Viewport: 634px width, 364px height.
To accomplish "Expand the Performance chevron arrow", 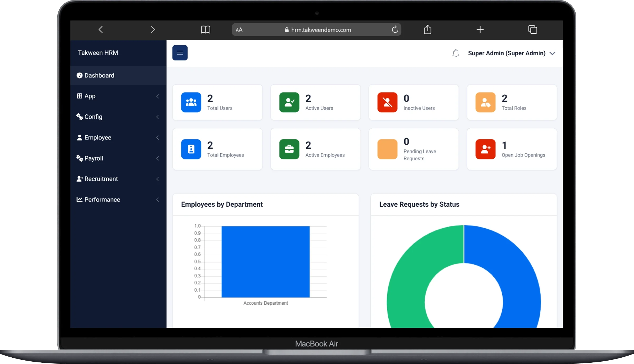I will pyautogui.click(x=157, y=200).
